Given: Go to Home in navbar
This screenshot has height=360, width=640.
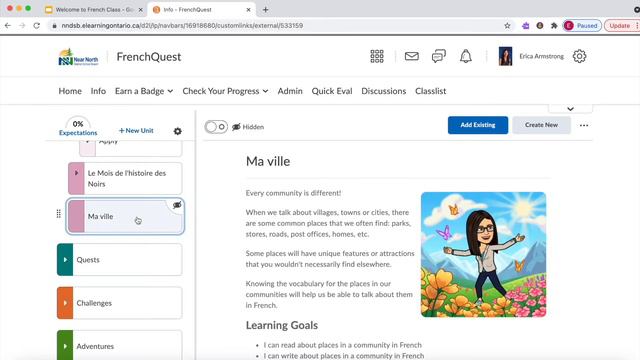Looking at the screenshot, I should (x=70, y=91).
